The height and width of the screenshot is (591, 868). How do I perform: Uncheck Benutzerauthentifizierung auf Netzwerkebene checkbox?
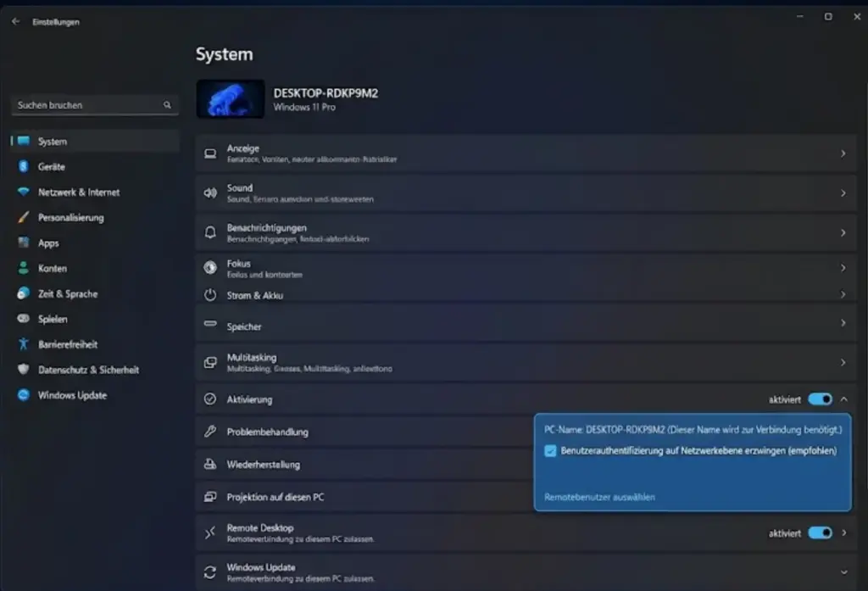(550, 451)
